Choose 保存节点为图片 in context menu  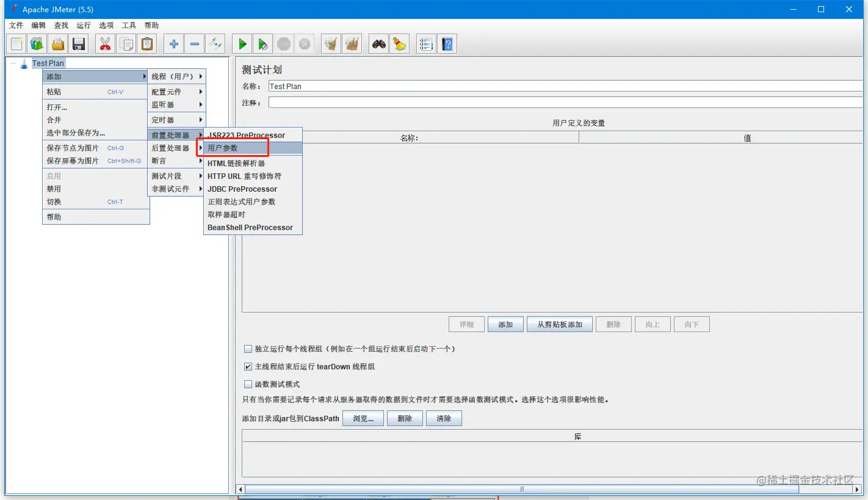point(96,148)
